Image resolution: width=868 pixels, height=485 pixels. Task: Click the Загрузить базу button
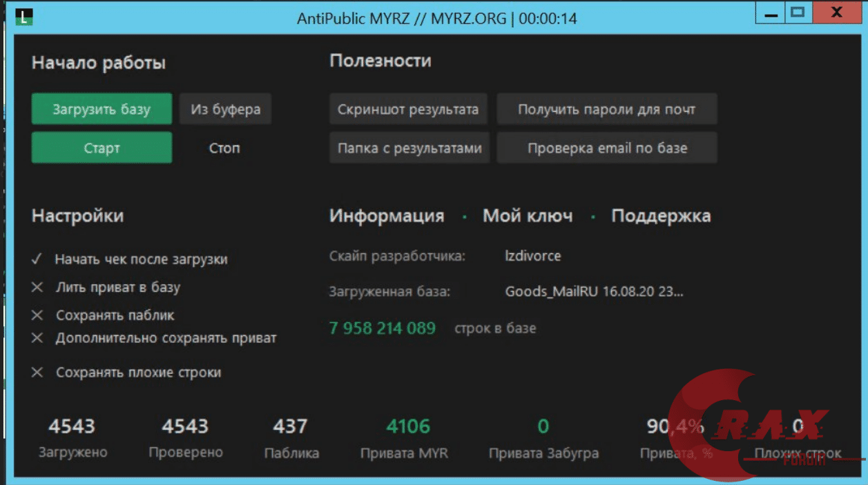(102, 109)
